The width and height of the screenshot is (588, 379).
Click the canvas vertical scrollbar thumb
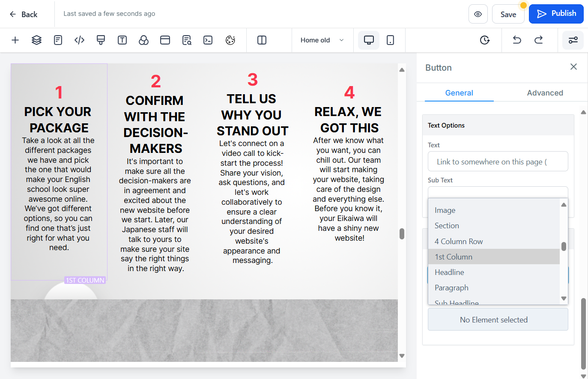coord(402,234)
